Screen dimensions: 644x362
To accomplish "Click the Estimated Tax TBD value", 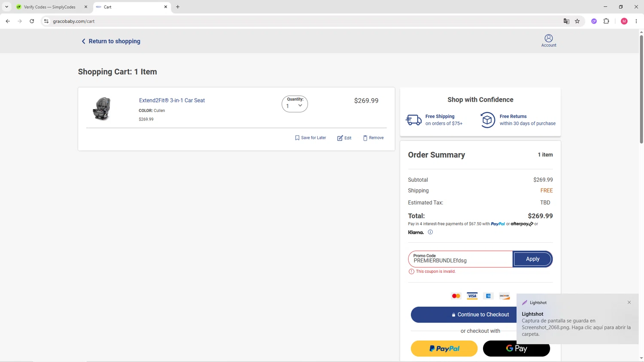I will coord(545,202).
